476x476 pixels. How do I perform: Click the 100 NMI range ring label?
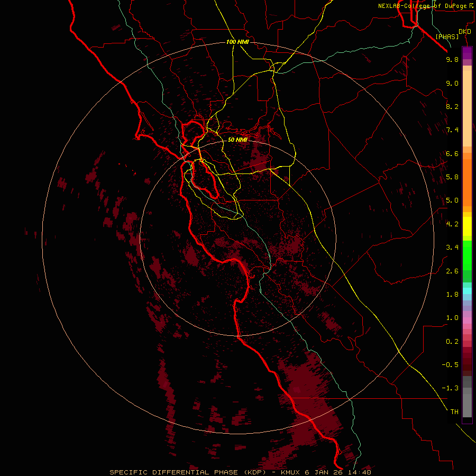[237, 42]
